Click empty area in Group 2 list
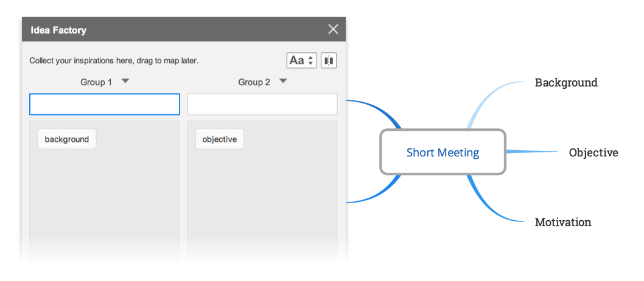The height and width of the screenshot is (281, 644). click(262, 201)
